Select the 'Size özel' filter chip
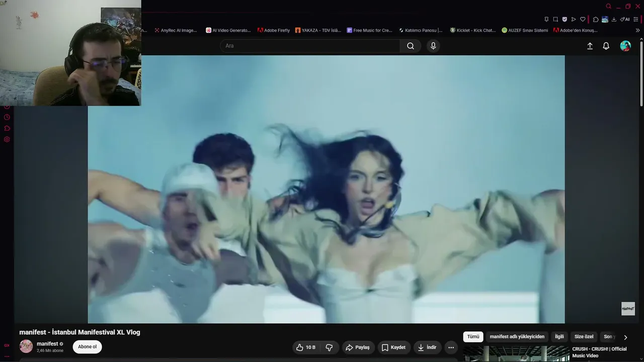The image size is (644, 362). point(584,337)
